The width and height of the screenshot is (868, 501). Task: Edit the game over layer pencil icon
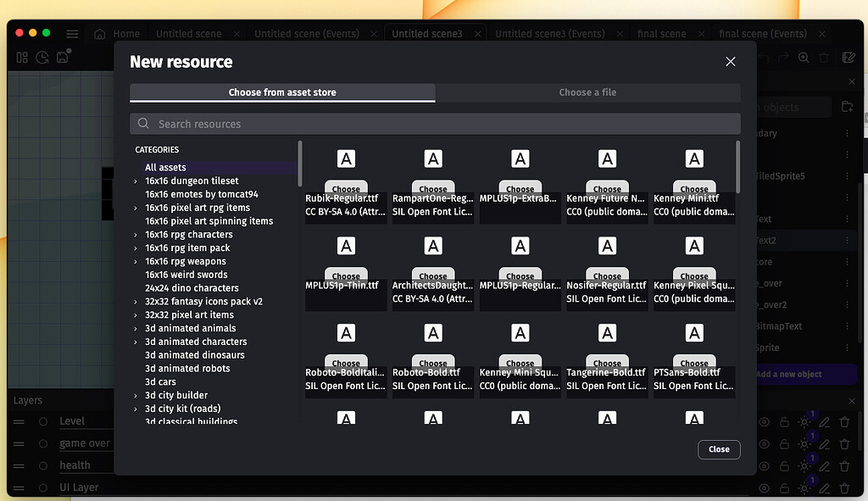824,444
